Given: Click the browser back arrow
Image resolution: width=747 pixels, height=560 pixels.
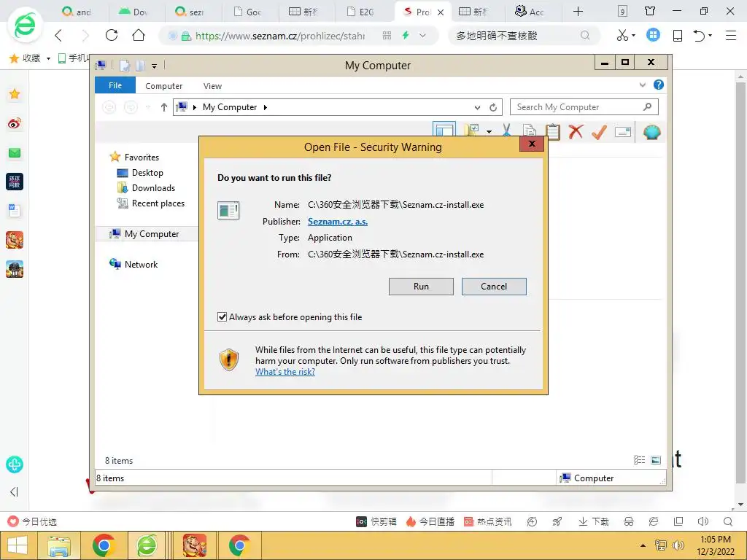Looking at the screenshot, I should [x=58, y=35].
